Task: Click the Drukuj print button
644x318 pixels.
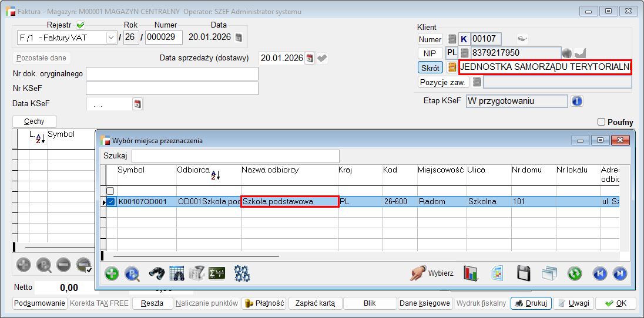Action: (531, 303)
